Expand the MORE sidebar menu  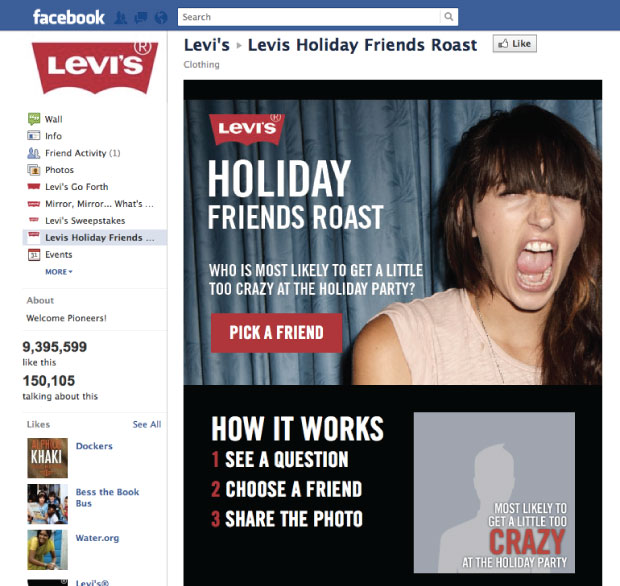tap(59, 272)
